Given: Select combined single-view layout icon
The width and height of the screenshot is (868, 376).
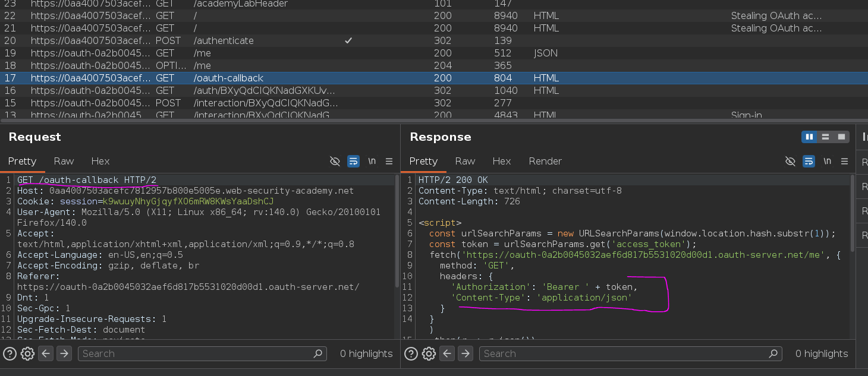Looking at the screenshot, I should pyautogui.click(x=841, y=137).
